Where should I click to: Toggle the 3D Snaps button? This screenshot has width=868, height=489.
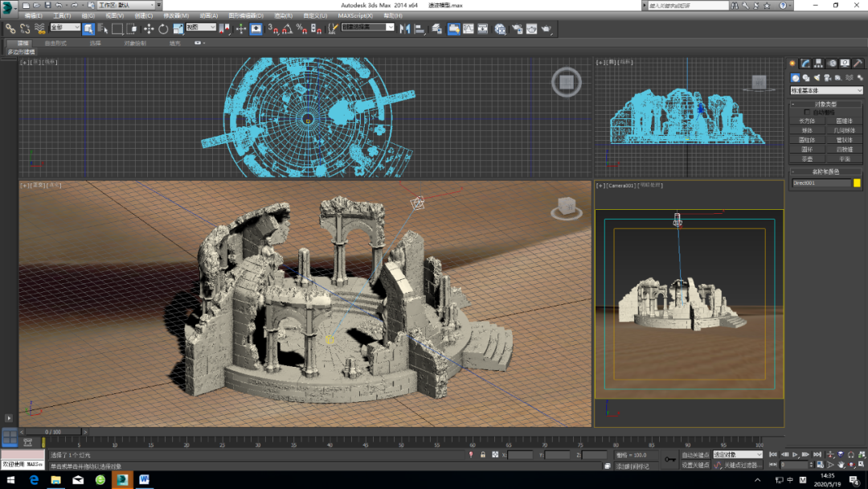pos(273,29)
